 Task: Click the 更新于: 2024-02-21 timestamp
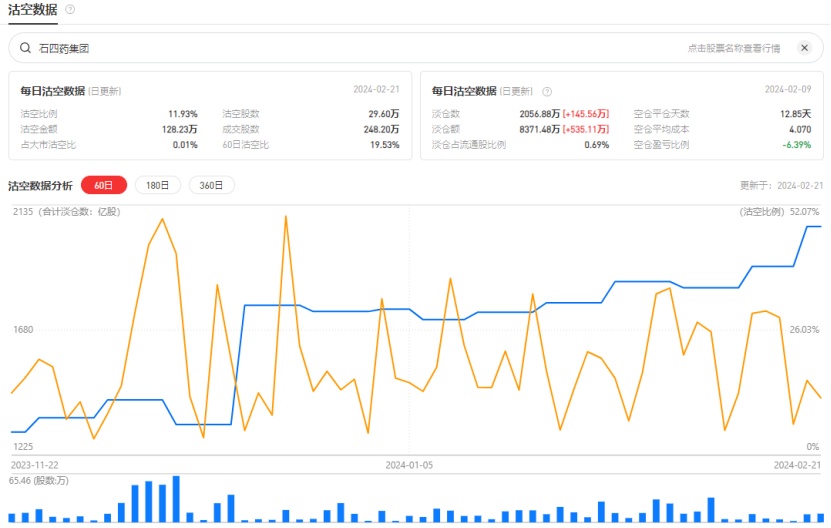(x=782, y=186)
